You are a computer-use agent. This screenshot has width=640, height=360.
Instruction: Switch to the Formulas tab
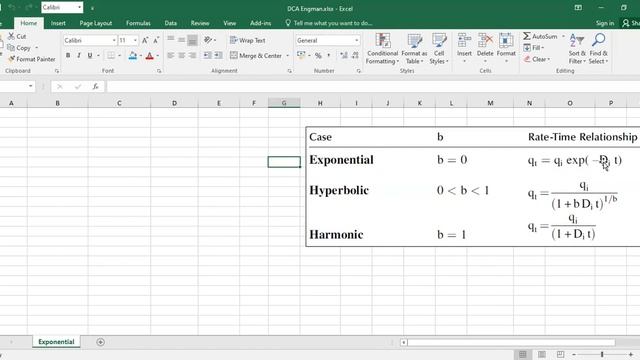pyautogui.click(x=138, y=23)
